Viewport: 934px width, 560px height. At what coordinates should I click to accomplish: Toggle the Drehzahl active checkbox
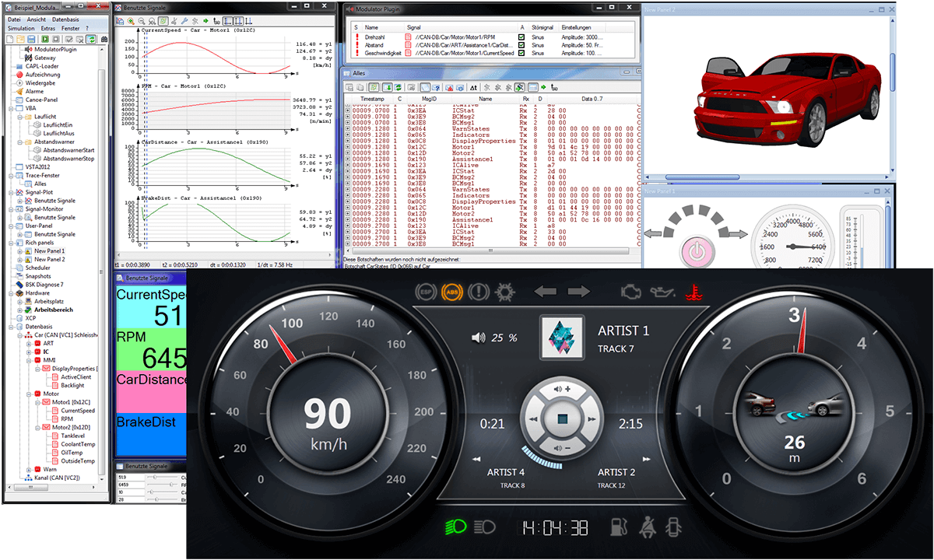pos(521,37)
